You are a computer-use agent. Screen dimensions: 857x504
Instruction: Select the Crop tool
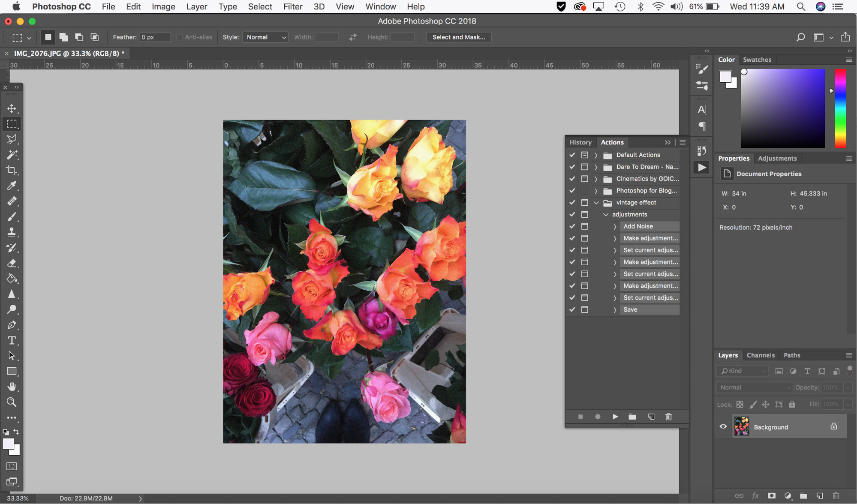point(11,170)
